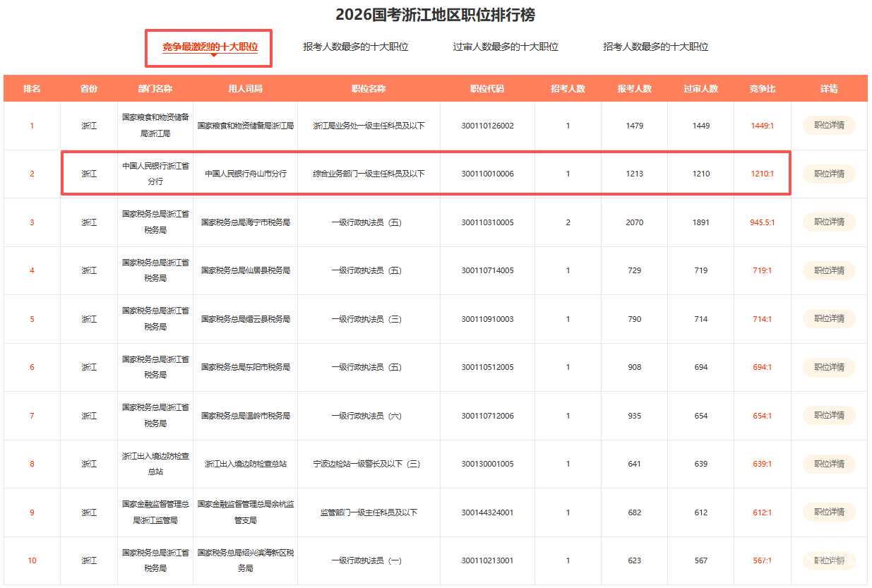Click 职位详情 for 绍兴滨海新区税务局 row
The image size is (872, 588).
click(828, 560)
